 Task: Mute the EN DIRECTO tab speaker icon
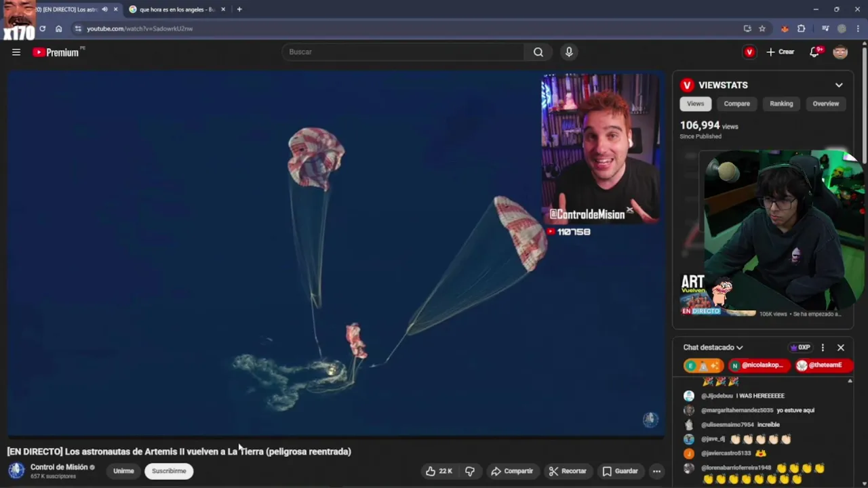point(104,9)
